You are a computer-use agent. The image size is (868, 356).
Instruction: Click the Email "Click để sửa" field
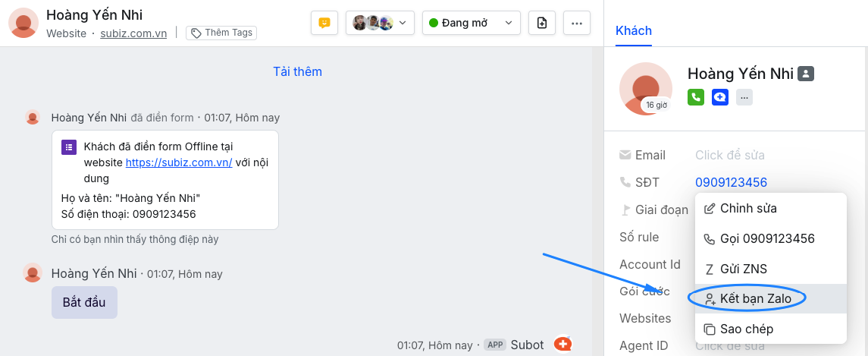(x=729, y=155)
